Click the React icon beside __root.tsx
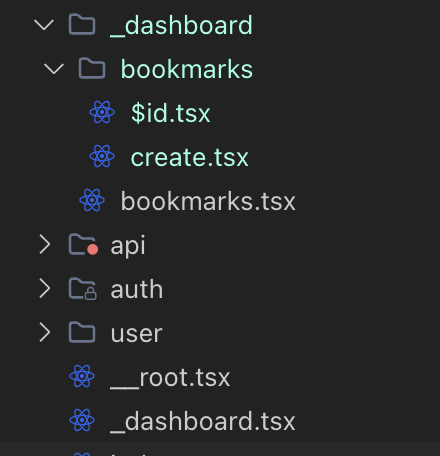This screenshot has width=440, height=456. (x=82, y=376)
